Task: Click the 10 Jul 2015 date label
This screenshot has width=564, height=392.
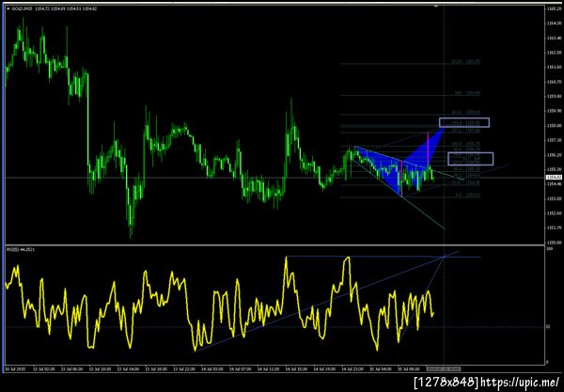Action: pos(14,369)
